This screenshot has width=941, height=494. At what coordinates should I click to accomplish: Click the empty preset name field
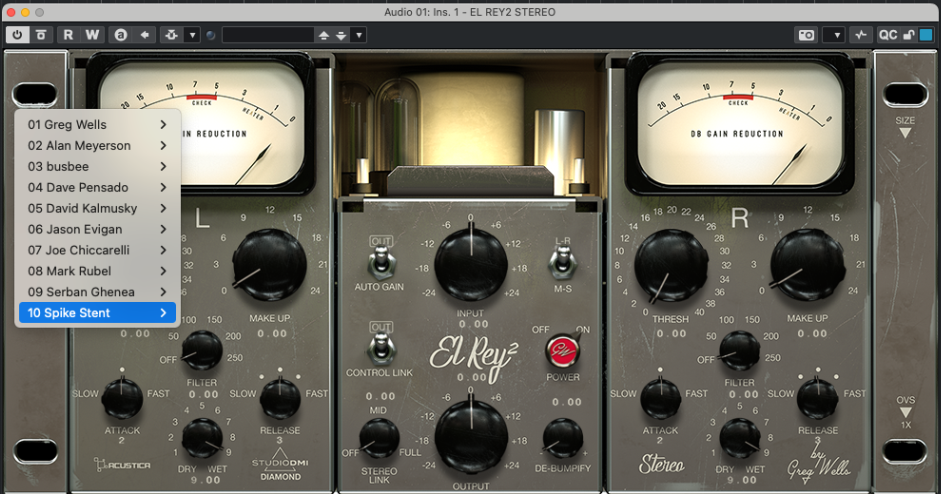coord(268,35)
